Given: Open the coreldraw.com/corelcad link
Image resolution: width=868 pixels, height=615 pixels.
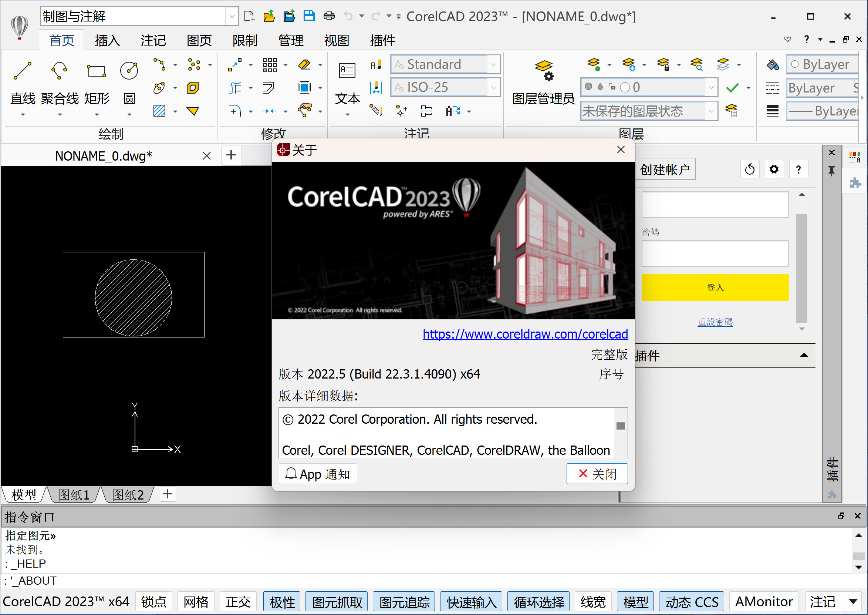Looking at the screenshot, I should [525, 334].
